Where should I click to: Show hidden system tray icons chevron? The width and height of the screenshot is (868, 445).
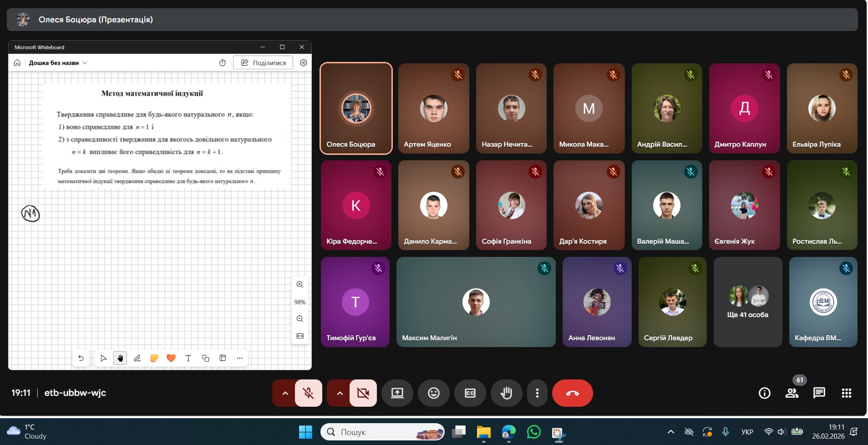pos(670,432)
